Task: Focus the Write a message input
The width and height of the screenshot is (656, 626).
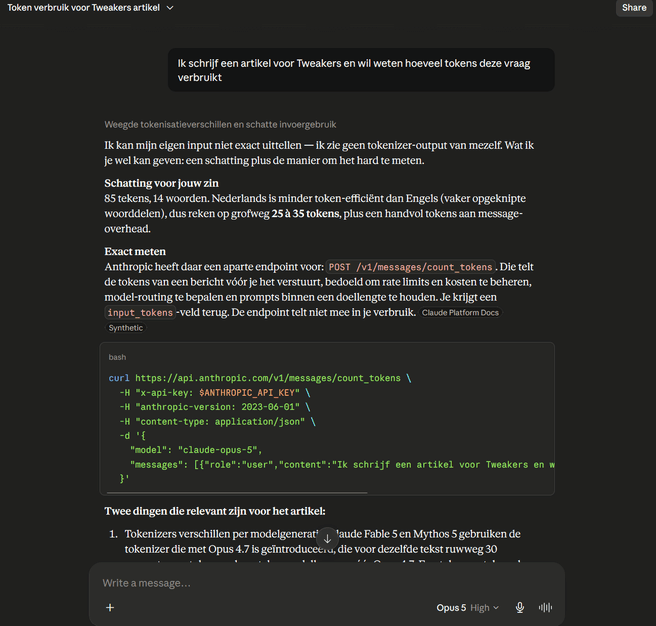Action: [326, 583]
